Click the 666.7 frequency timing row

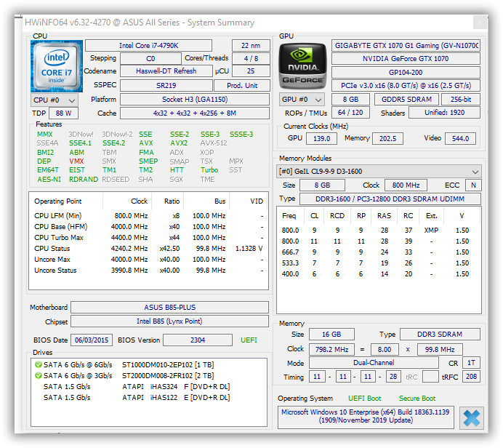[379, 252]
